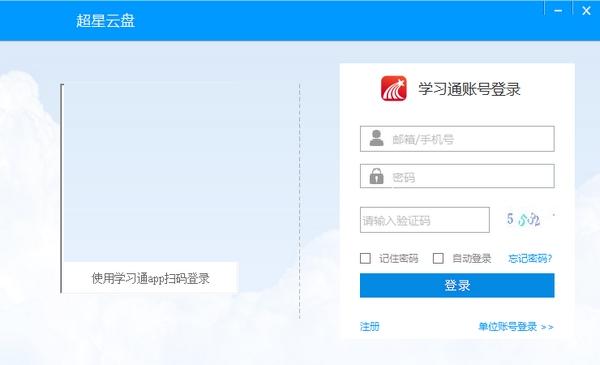Image resolution: width=600 pixels, height=365 pixels.
Task: Focus the 邮箱/手机号 input field
Action: [457, 139]
